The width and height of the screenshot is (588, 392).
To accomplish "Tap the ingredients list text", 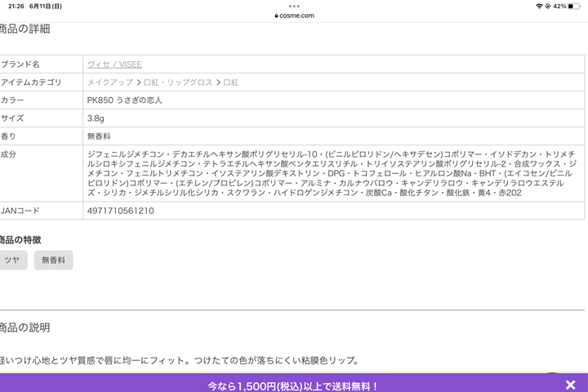I will point(332,173).
